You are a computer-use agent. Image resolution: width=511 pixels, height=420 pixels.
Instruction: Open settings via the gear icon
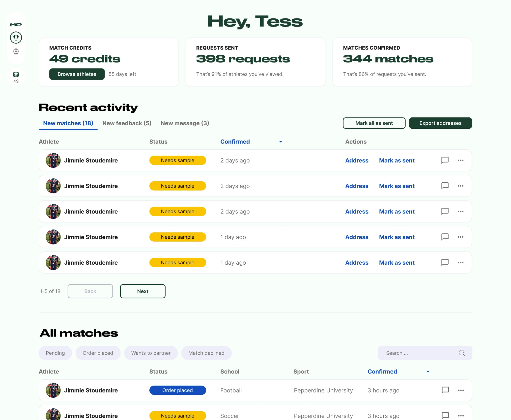16,51
